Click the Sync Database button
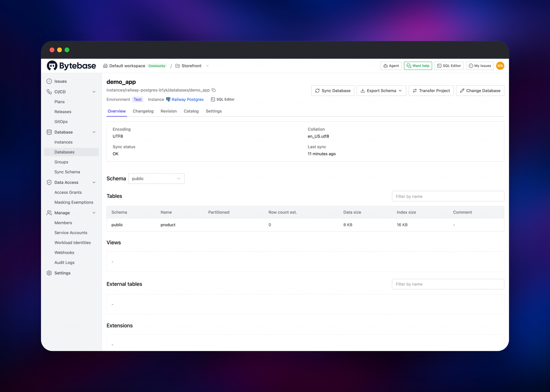550x392 pixels. coord(333,91)
